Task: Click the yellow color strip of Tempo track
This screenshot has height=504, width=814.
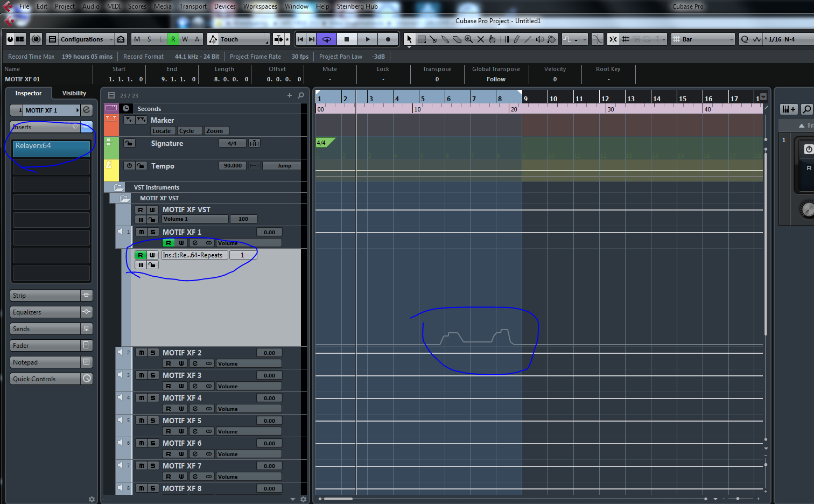Action: 111,170
